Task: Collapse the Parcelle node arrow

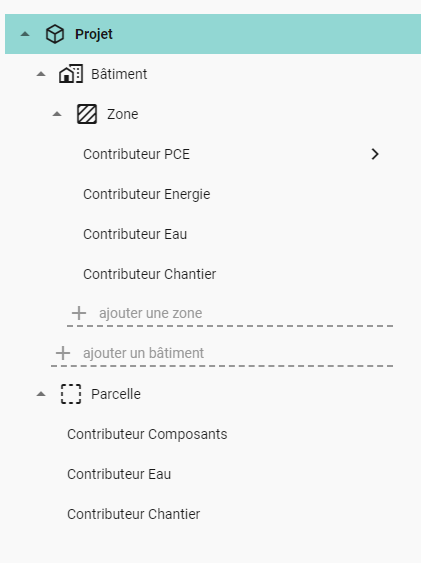Action: (x=41, y=394)
